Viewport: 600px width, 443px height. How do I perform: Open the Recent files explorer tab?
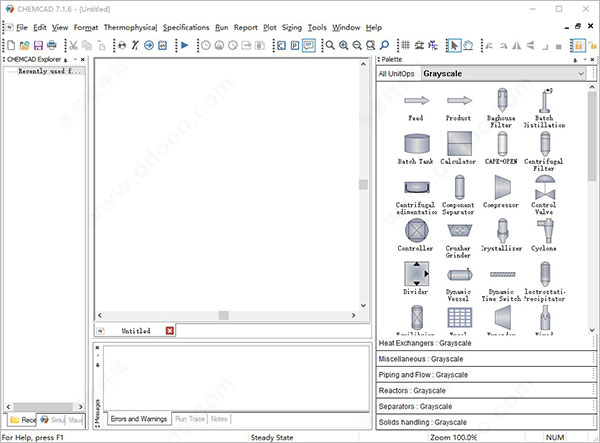[x=22, y=420]
